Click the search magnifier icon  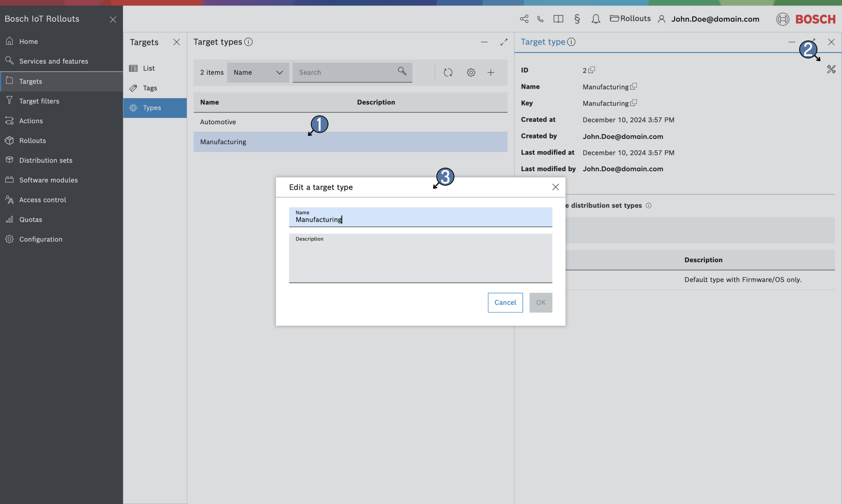coord(402,71)
